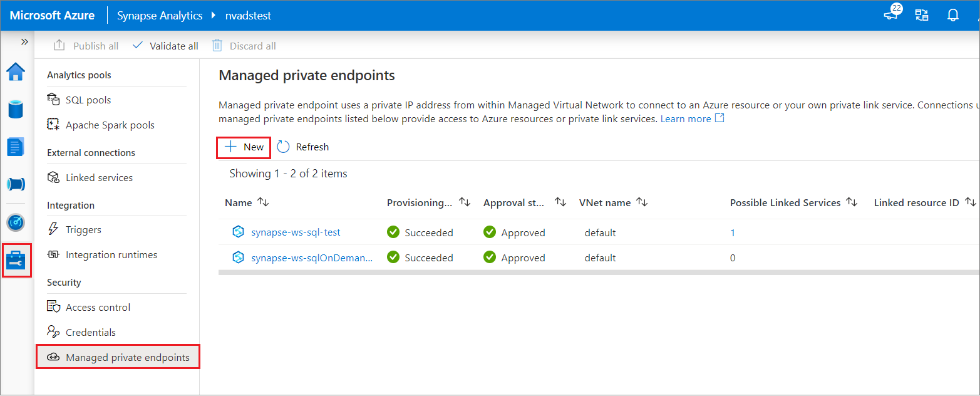Screen dimensions: 980x396
Task: Expand the collapsed left navigation pane
Action: click(x=24, y=41)
